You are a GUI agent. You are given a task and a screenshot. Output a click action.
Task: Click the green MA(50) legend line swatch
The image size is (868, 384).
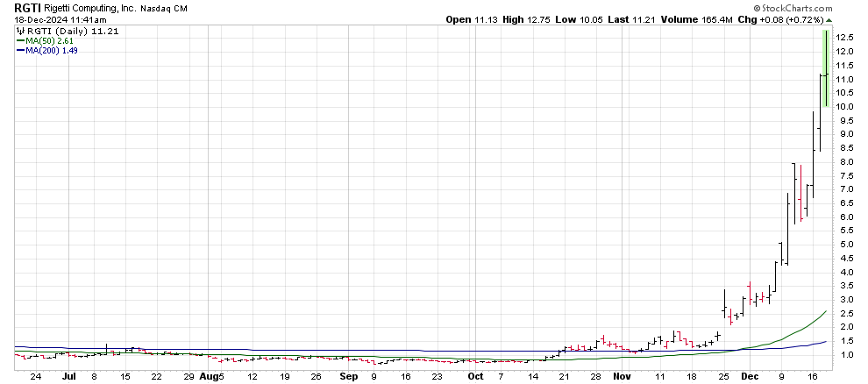point(20,40)
